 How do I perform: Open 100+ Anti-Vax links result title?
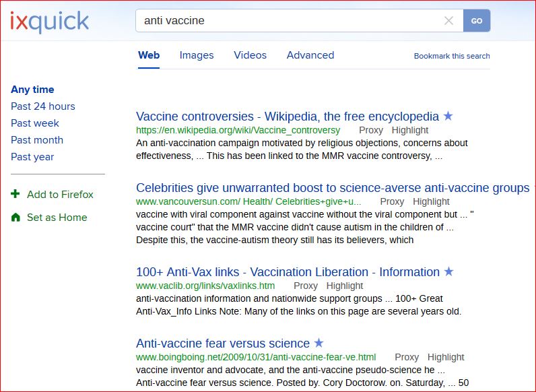point(288,272)
